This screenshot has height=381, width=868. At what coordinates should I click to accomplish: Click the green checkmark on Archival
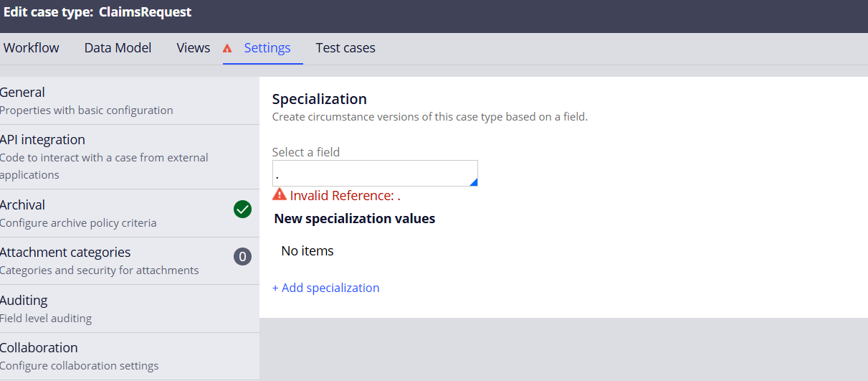pos(242,210)
